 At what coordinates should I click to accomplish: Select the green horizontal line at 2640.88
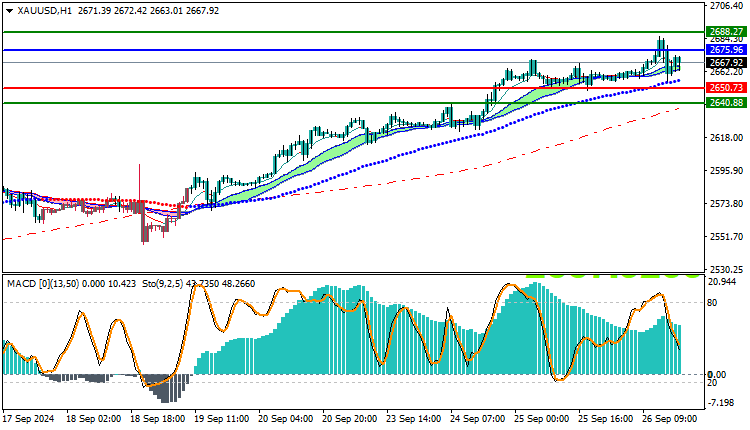(354, 103)
